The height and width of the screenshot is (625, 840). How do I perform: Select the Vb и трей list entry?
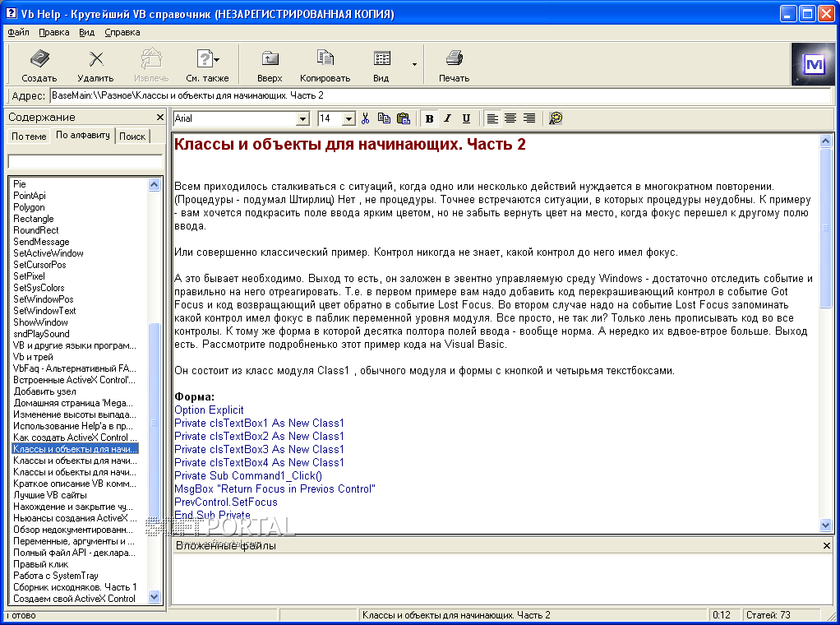[33, 357]
